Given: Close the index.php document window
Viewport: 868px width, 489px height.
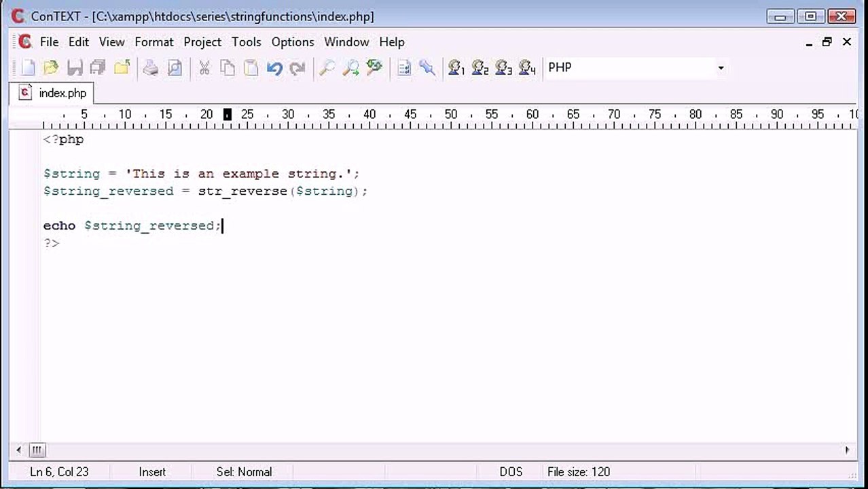Looking at the screenshot, I should [847, 42].
